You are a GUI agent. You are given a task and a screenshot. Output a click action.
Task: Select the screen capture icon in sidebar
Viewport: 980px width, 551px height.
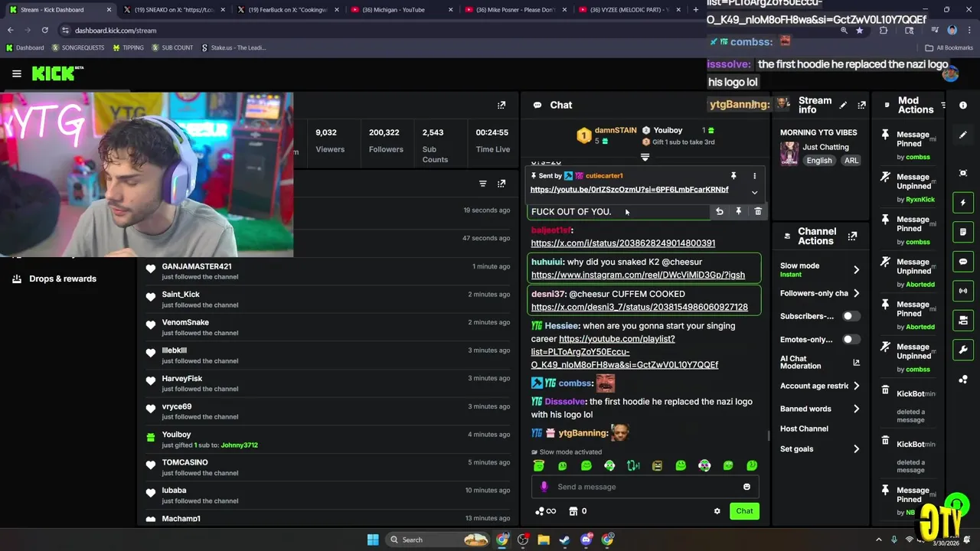click(963, 173)
